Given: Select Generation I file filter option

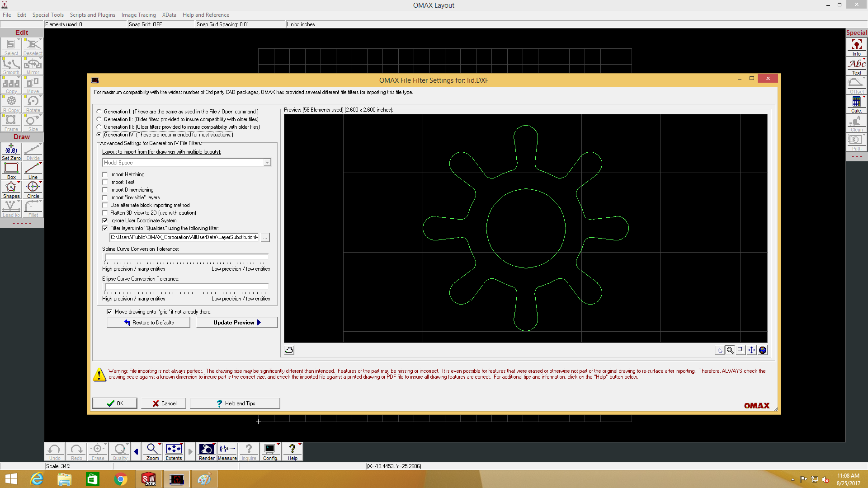Looking at the screenshot, I should [99, 112].
